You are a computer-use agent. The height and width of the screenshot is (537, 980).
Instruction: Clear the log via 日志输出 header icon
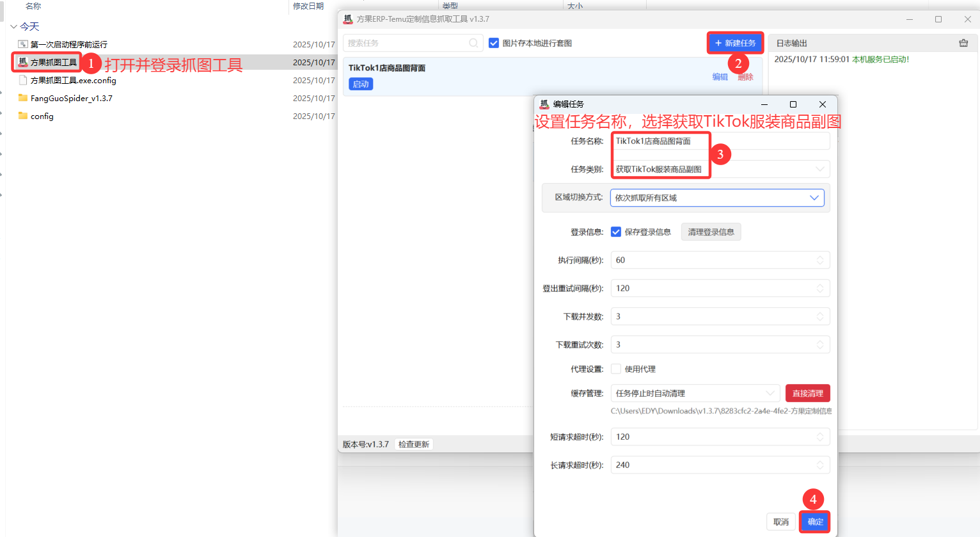point(963,43)
